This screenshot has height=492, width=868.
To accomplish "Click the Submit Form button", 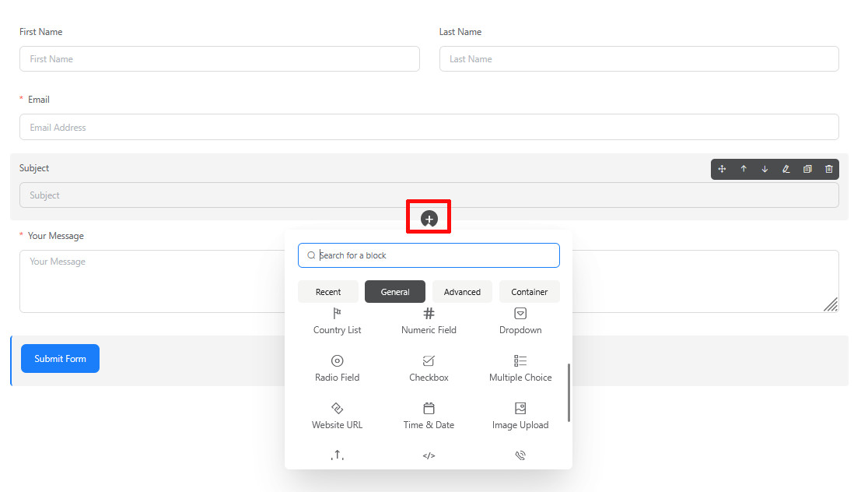I will (x=61, y=358).
